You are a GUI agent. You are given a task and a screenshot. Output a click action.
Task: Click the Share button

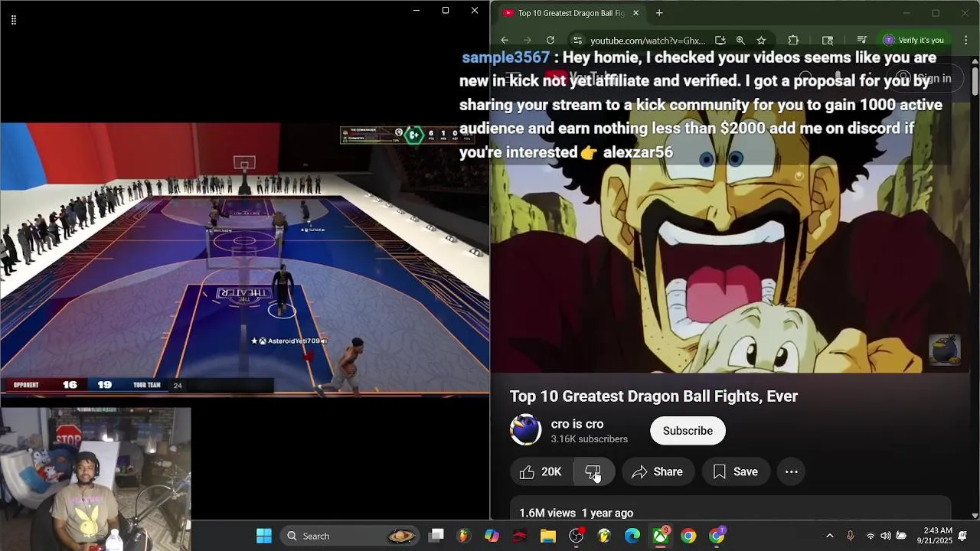(x=658, y=472)
